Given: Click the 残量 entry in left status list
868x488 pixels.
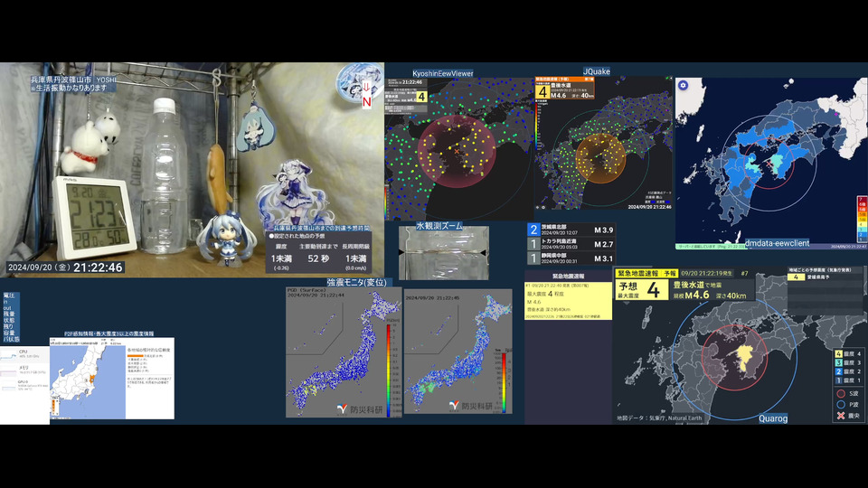Looking at the screenshot, I should pyautogui.click(x=9, y=314).
